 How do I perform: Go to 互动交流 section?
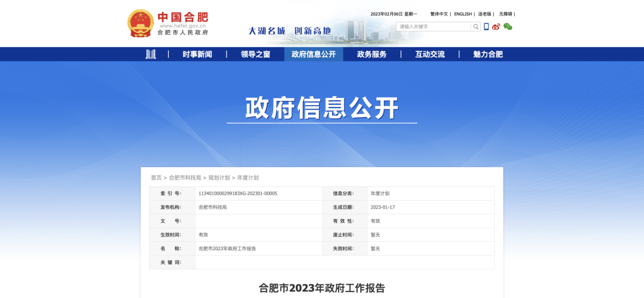pos(430,54)
